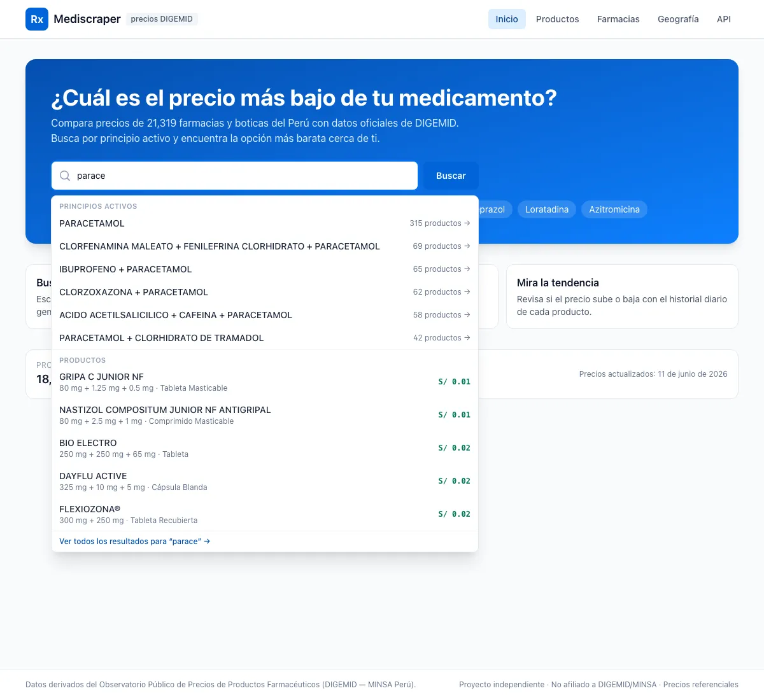Select the Azitromicina quick chip
The width and height of the screenshot is (764, 700).
tap(614, 209)
